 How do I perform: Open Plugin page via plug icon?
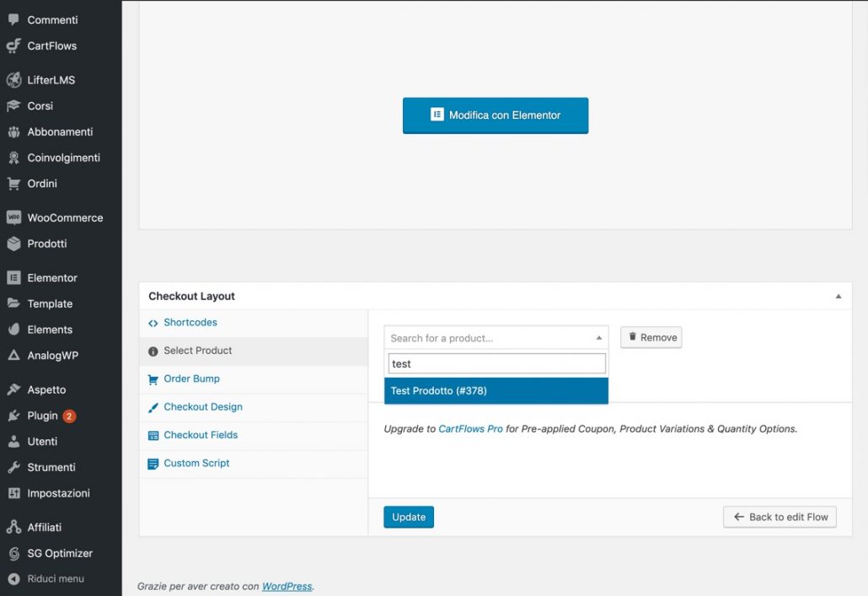click(x=13, y=416)
